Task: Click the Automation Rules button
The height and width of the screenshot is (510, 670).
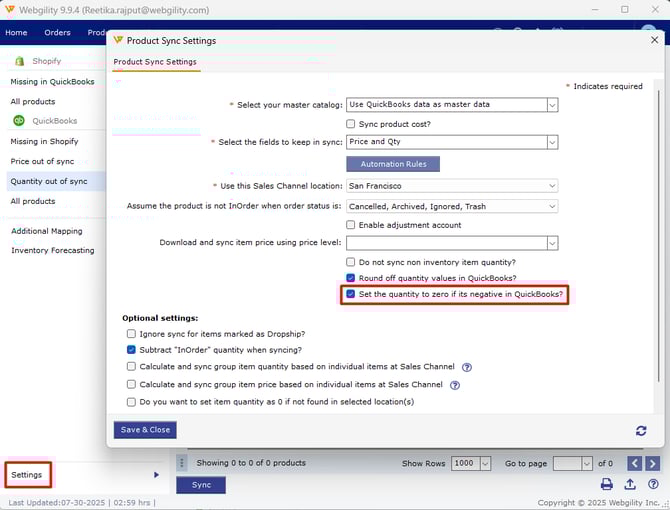Action: pyautogui.click(x=393, y=164)
